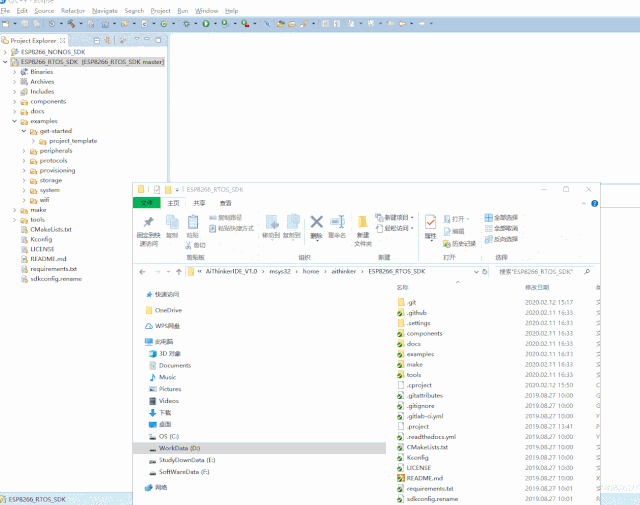640x505 pixels.
Task: Select sdkconfig.rename in Project Explorer tree
Action: tap(56, 279)
